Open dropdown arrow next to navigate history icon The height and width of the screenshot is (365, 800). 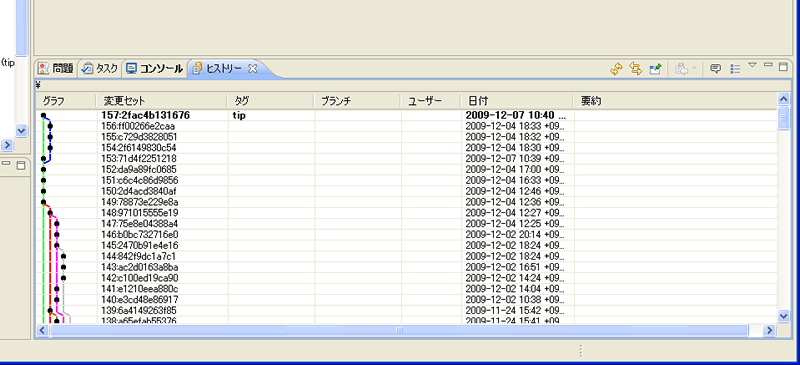point(694,69)
